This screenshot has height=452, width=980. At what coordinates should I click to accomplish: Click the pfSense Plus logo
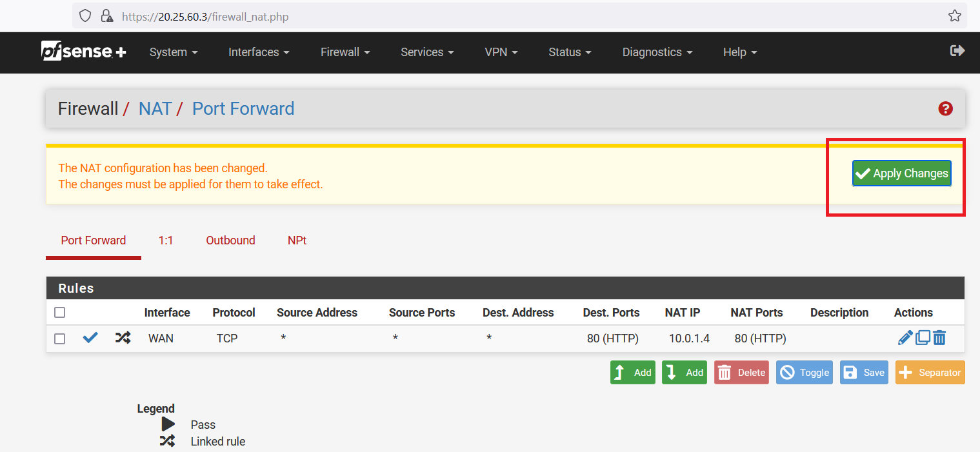point(83,52)
